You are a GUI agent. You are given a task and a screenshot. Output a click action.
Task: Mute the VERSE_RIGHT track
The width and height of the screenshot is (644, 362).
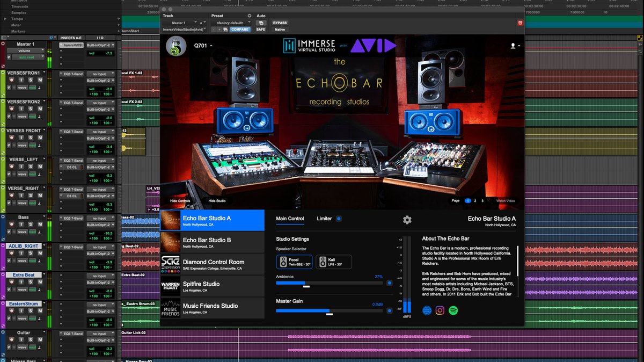pos(40,196)
